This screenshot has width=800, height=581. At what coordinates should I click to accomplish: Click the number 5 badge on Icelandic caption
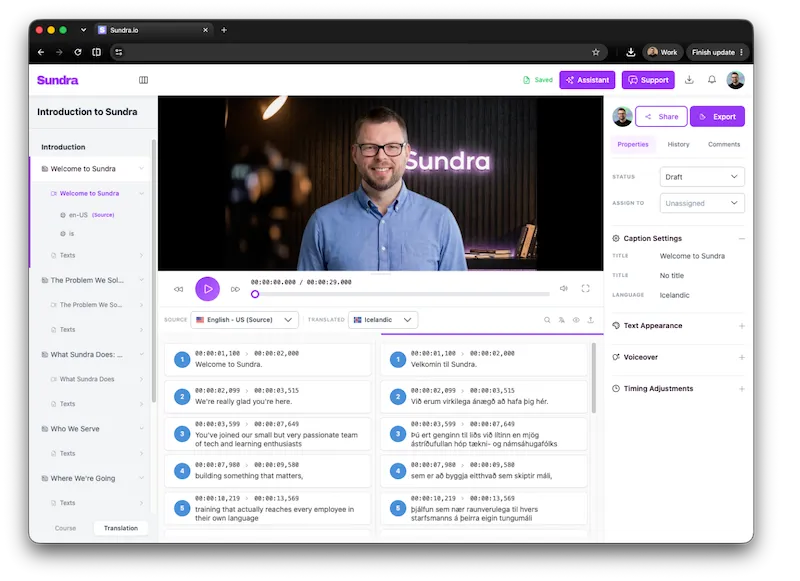click(398, 509)
